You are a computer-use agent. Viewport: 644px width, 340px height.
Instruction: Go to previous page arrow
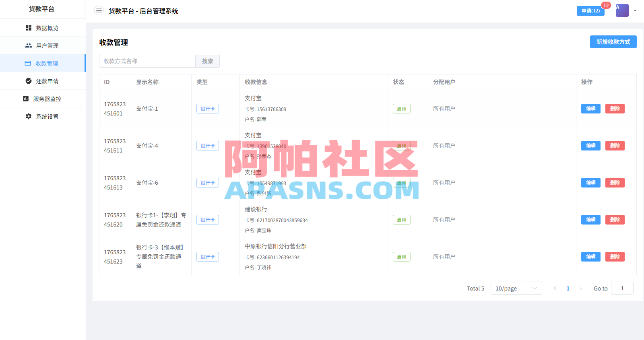pyautogui.click(x=555, y=288)
